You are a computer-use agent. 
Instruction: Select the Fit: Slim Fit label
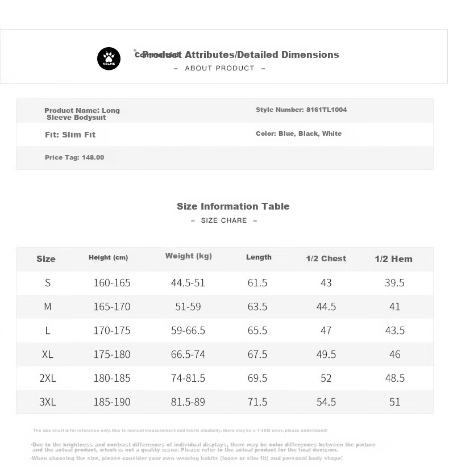pos(70,135)
